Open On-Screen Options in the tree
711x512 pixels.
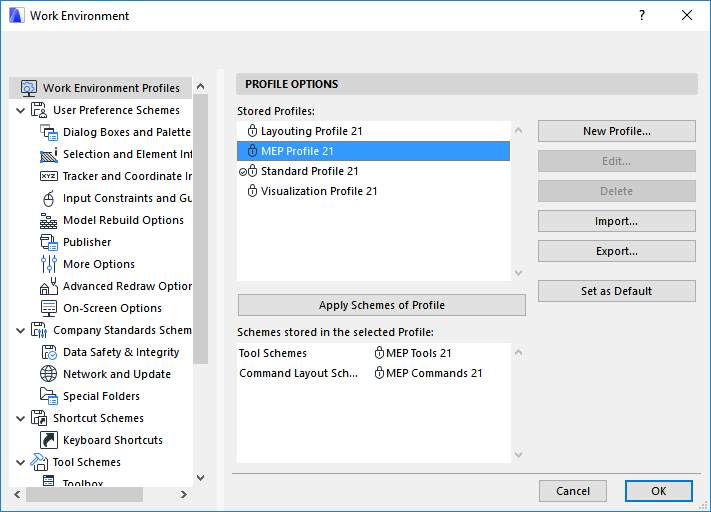[x=112, y=308]
